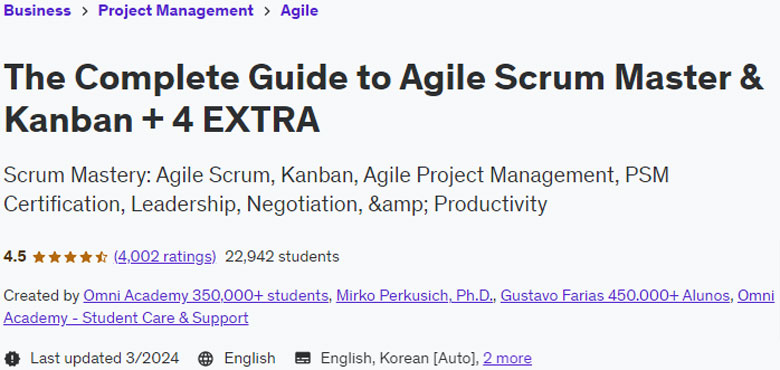Click the Last updated badge icon
The height and width of the screenshot is (370, 780).
12,358
